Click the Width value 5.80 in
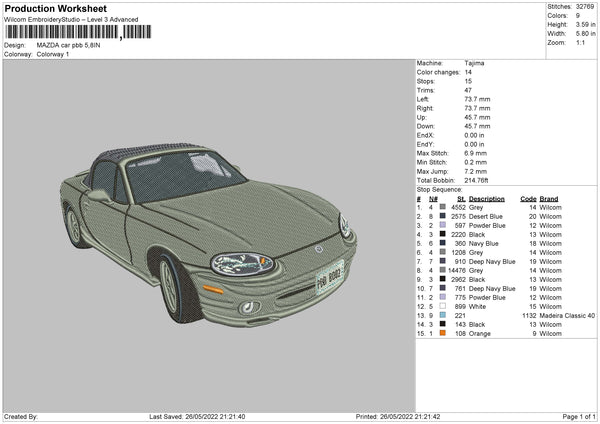This screenshot has width=600, height=424. tap(585, 34)
